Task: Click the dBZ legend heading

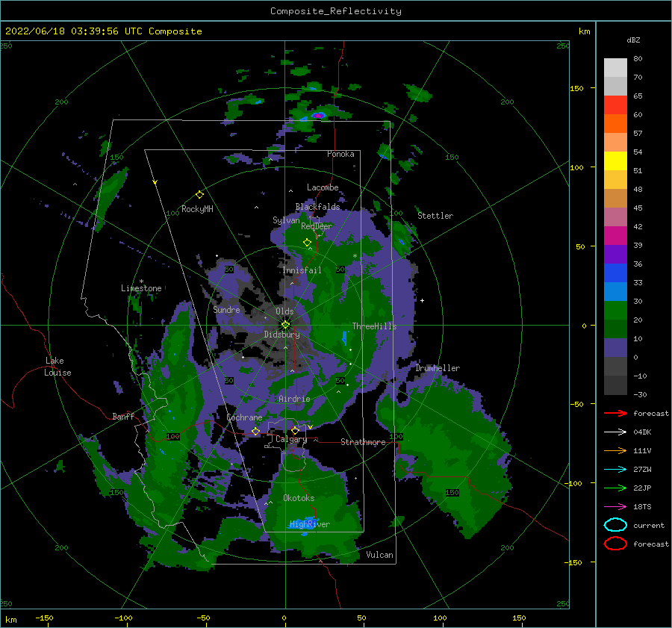Action: pyautogui.click(x=633, y=40)
